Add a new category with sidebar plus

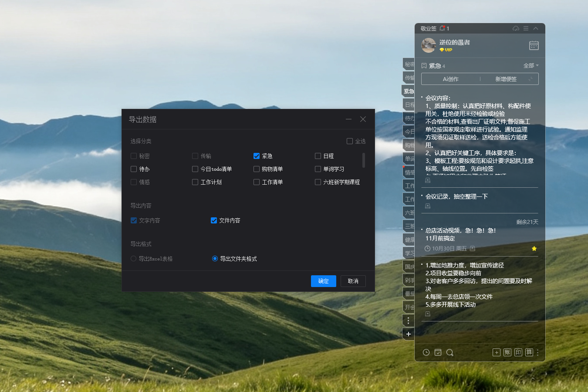[x=408, y=334]
